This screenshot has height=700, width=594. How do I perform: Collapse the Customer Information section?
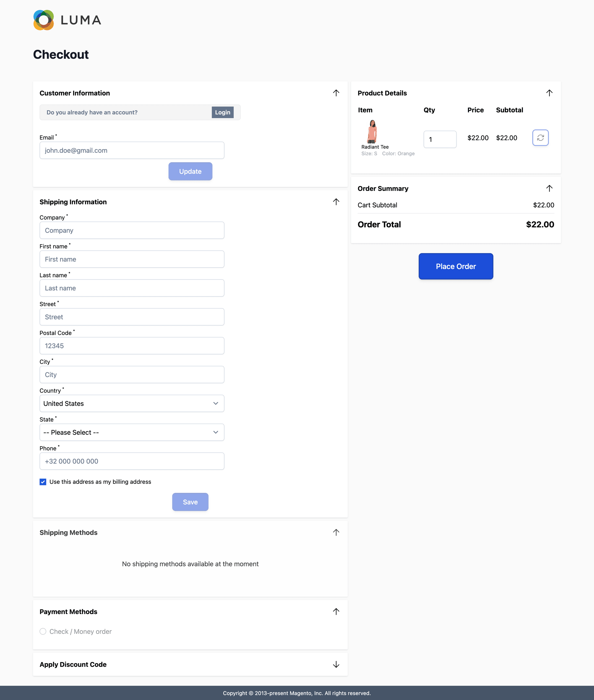(x=336, y=93)
